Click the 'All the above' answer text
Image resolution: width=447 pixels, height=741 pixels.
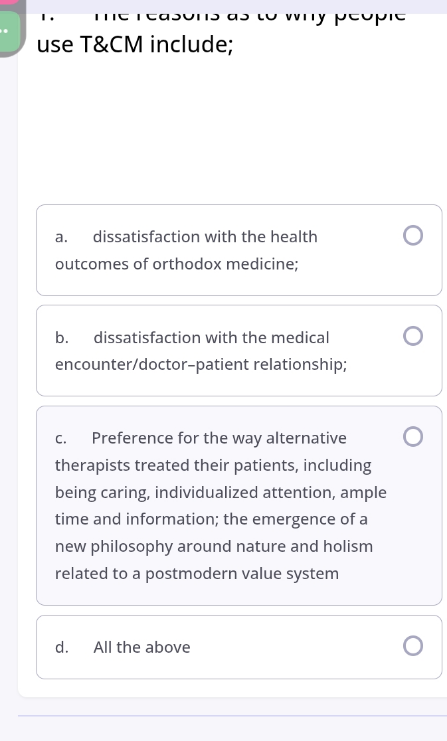[x=142, y=647]
